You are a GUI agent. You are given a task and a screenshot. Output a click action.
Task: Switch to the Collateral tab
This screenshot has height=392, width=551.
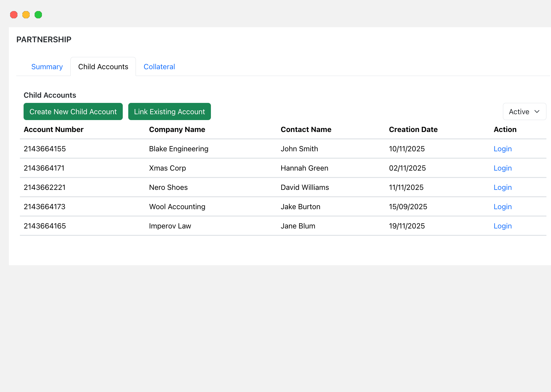pyautogui.click(x=159, y=67)
